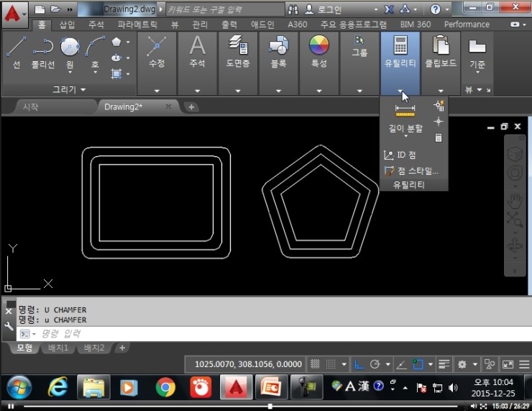Image resolution: width=532 pixels, height=411 pixels.
Task: Select the Line (선) tool
Action: click(16, 52)
